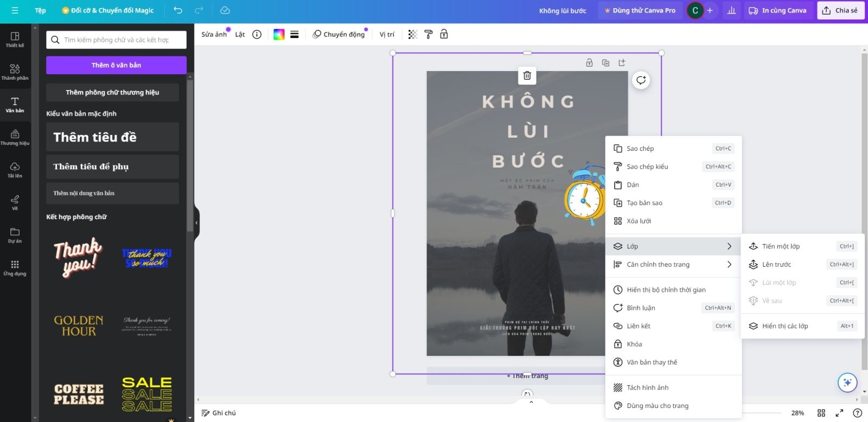Viewport: 868px width, 422px height.
Task: Collapse the side panel with arrow handle
Action: (196, 222)
